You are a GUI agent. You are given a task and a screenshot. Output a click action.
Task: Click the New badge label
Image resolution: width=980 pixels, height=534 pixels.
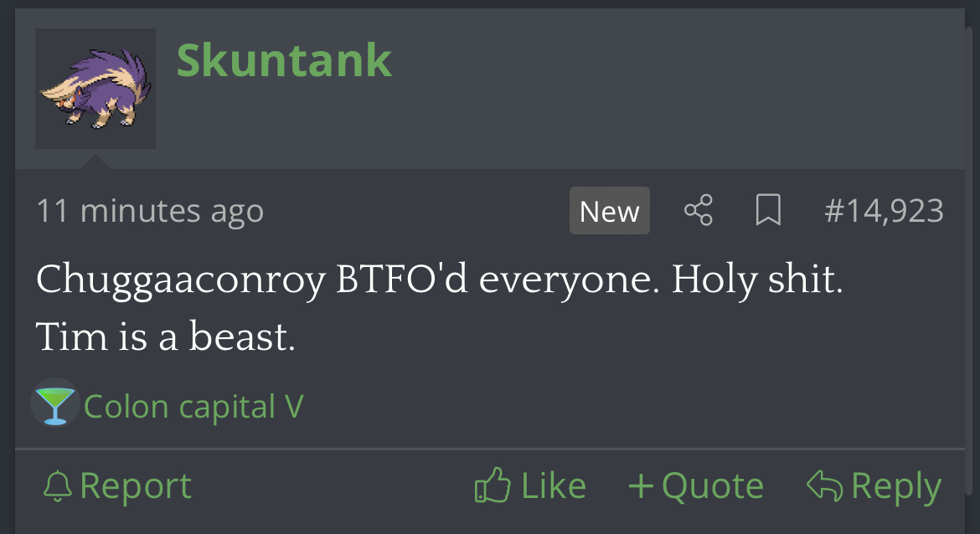pos(610,210)
